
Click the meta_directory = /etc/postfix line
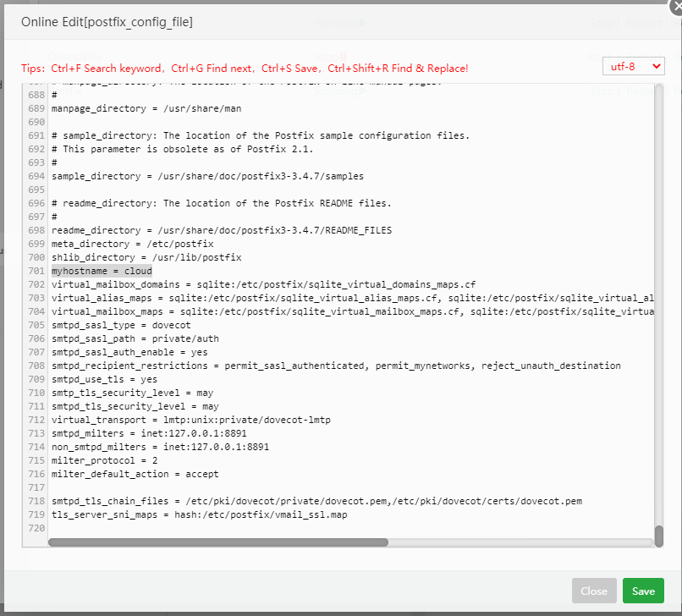click(132, 244)
